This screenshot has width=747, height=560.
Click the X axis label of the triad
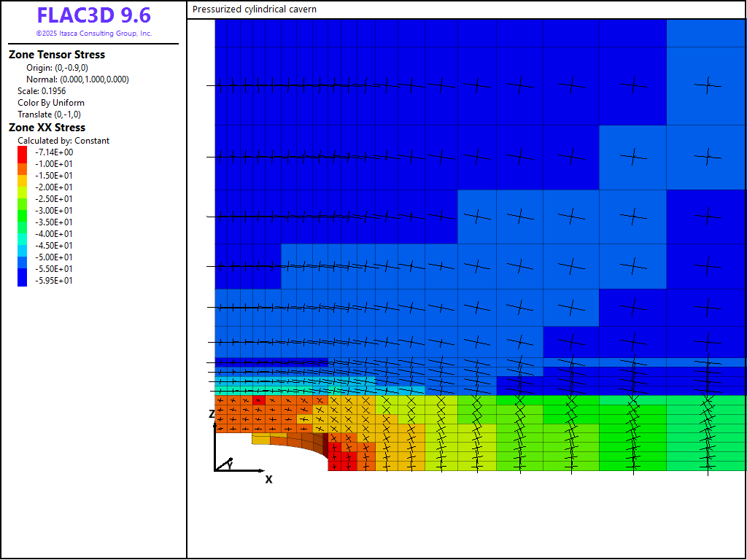click(268, 479)
